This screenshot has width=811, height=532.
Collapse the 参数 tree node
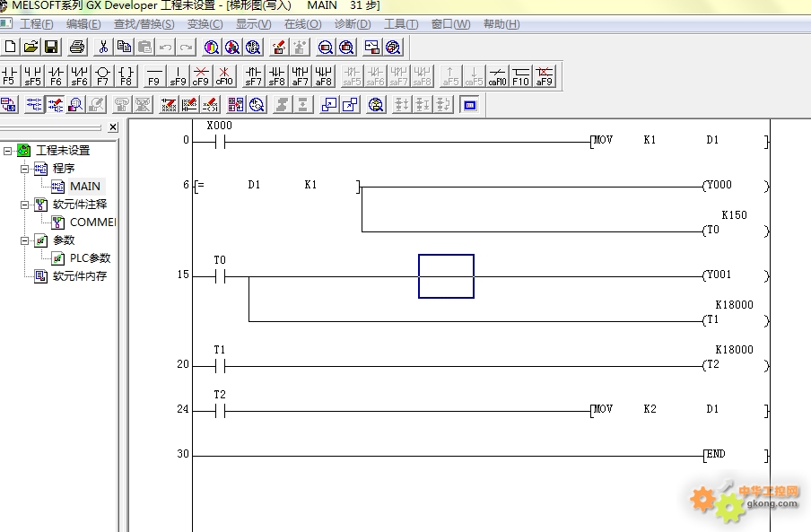click(24, 240)
